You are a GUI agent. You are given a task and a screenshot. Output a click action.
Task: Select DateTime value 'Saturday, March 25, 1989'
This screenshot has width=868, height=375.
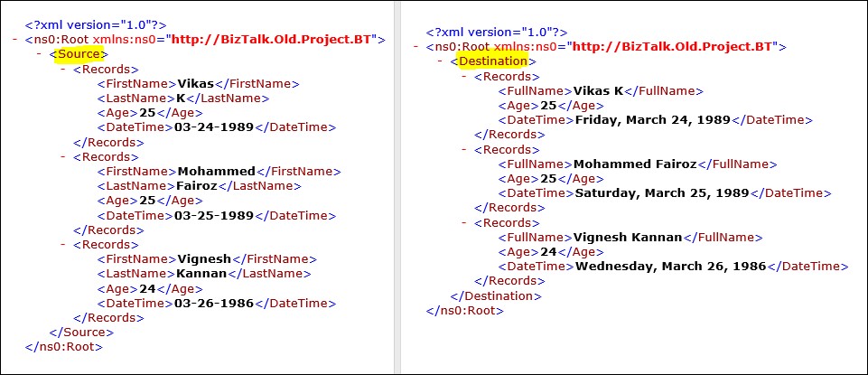tap(662, 193)
